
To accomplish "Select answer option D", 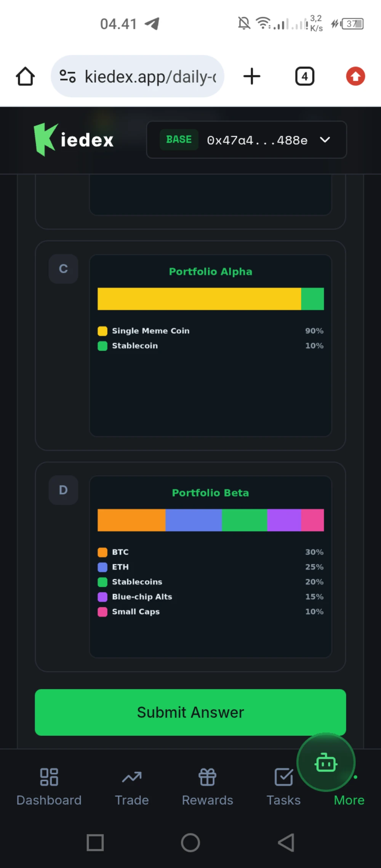I will [x=63, y=490].
